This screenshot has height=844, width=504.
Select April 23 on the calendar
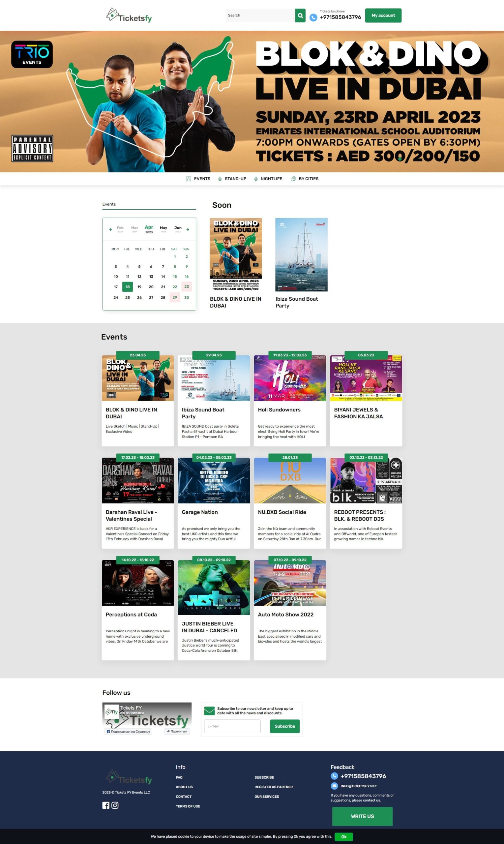click(x=187, y=286)
